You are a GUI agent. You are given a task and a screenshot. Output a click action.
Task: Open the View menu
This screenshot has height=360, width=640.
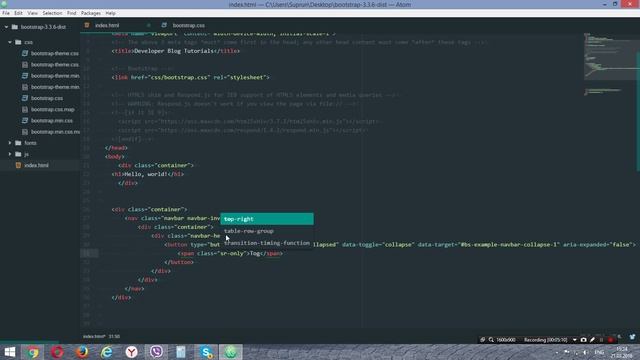(x=32, y=13)
